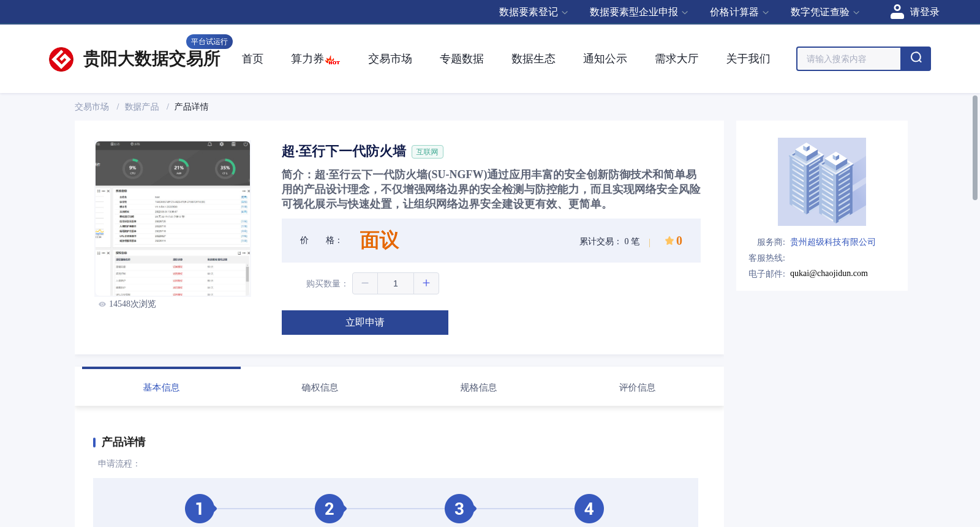Open the firewall product screenshot thumbnail
Image resolution: width=980 pixels, height=527 pixels.
point(173,219)
